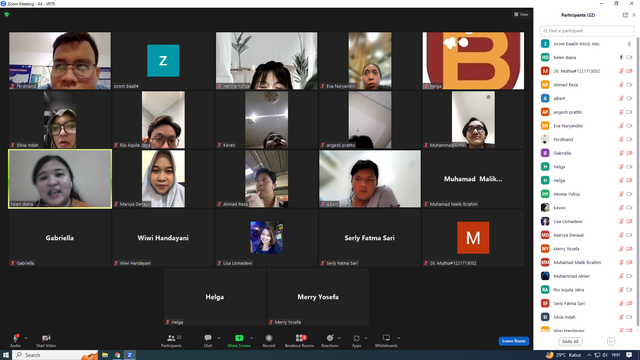Open the View layout menu
The height and width of the screenshot is (360, 640).
[x=521, y=14]
